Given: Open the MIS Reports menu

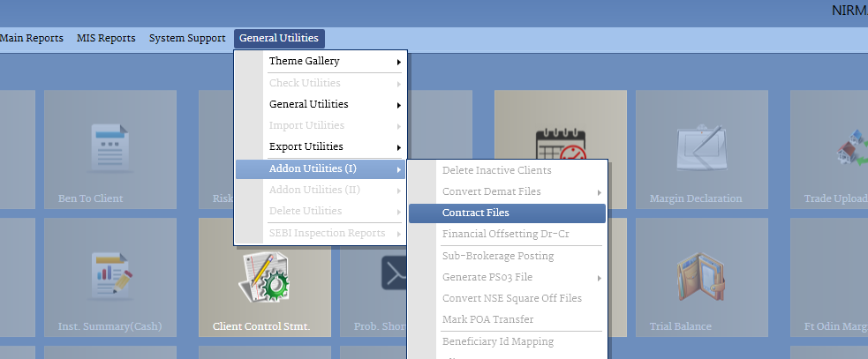Looking at the screenshot, I should click(x=106, y=39).
